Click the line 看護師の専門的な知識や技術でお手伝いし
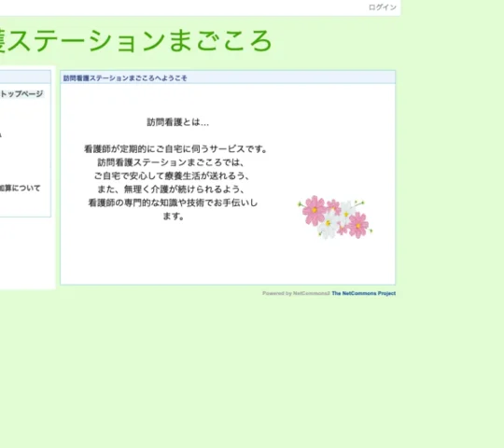Viewport: 504px width, 448px height. 173,203
